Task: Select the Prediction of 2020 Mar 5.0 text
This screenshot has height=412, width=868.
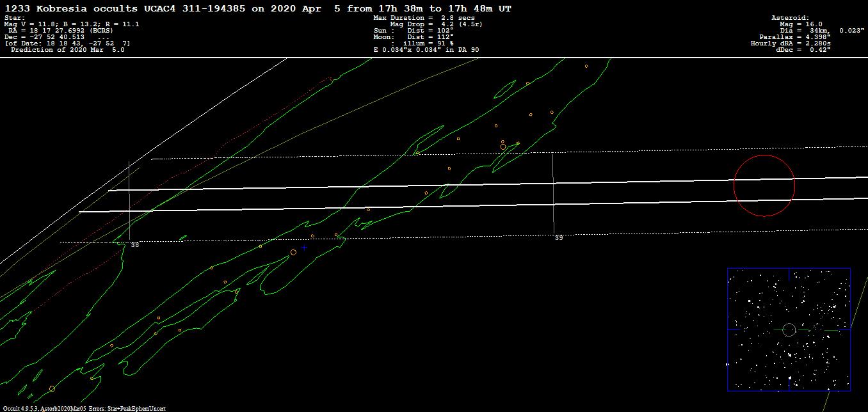Action: (x=67, y=50)
